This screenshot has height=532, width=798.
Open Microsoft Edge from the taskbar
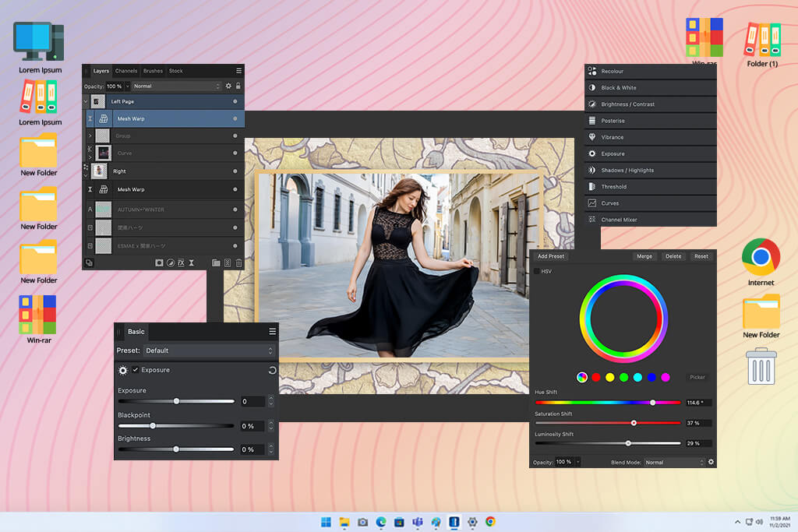(x=380, y=522)
